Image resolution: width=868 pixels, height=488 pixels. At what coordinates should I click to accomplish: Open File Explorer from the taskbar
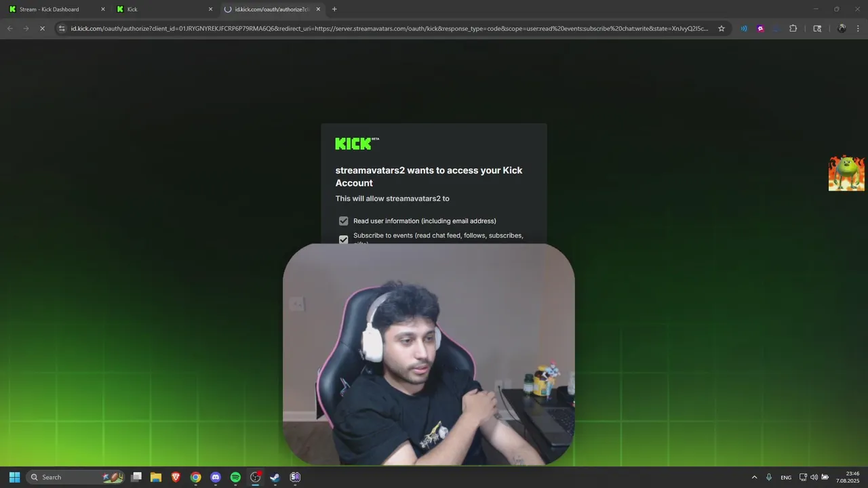[156, 477]
